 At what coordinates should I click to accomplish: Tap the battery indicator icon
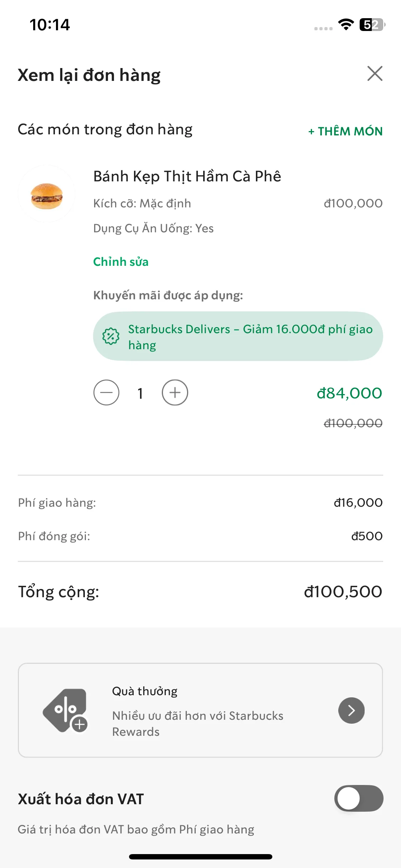tap(372, 25)
